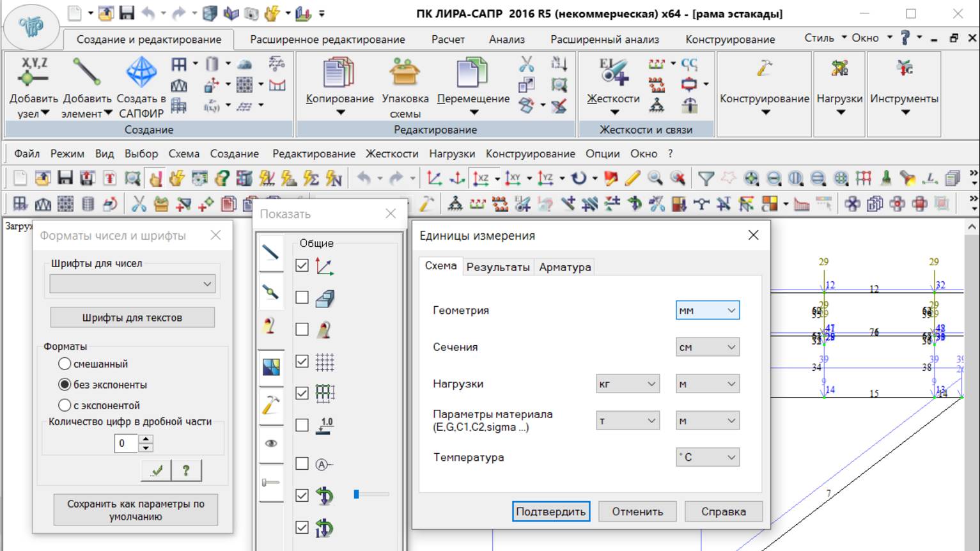980x551 pixels.
Task: Click the round LIRA application logo button
Action: click(31, 27)
